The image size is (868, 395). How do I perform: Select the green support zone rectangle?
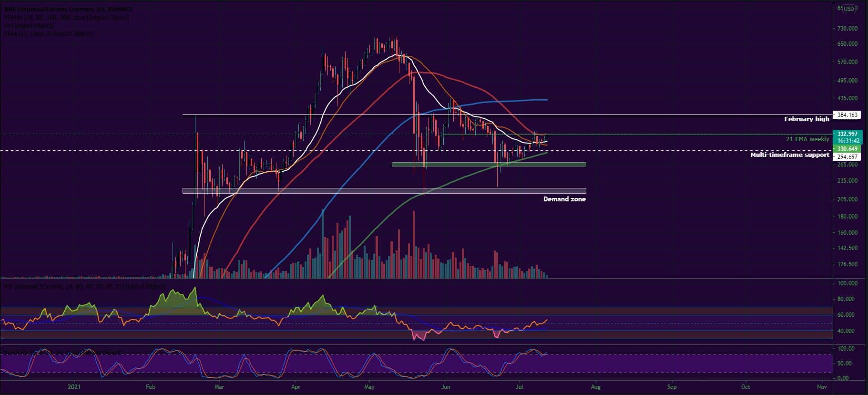point(489,165)
